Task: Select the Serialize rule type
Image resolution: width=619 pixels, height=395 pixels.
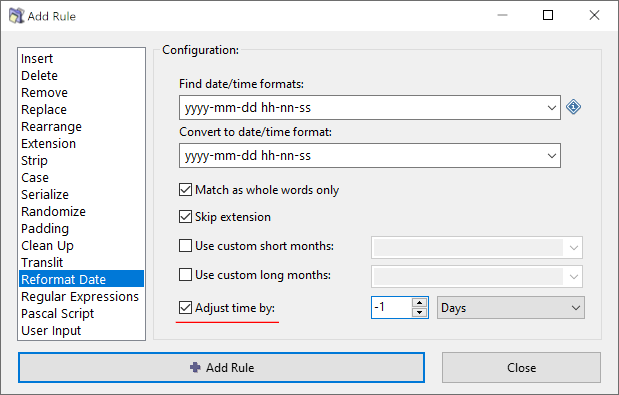Action: (81, 194)
